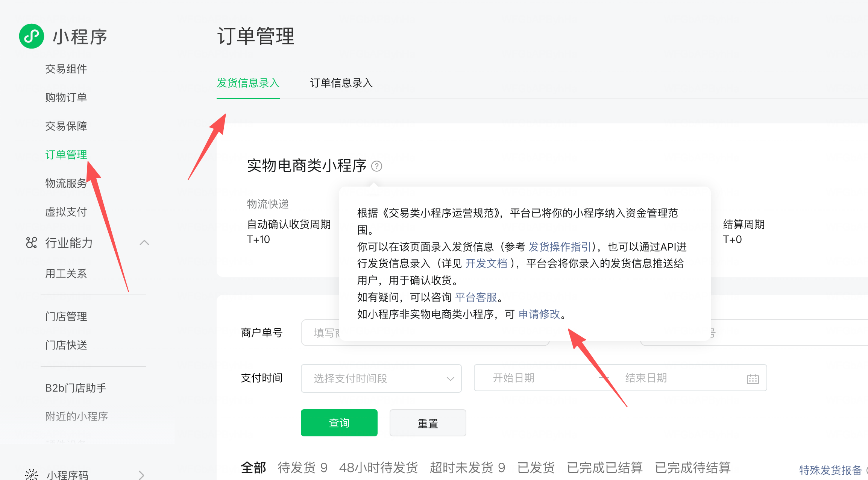868x480 pixels.
Task: Open the 平台客服 support link
Action: [476, 298]
